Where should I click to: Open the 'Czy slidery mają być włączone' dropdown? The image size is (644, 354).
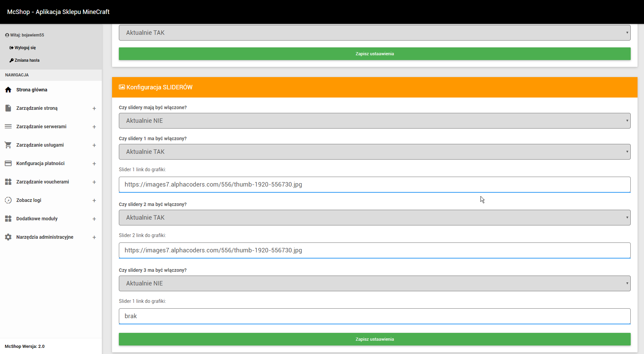(x=374, y=121)
